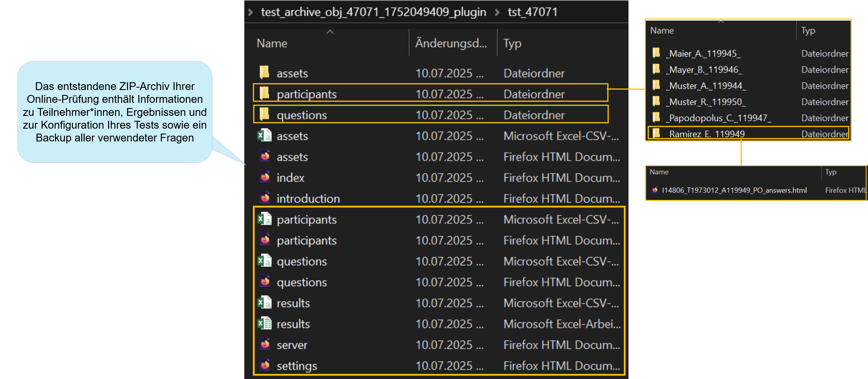
Task: Sort main list by the Typ column header
Action: [x=512, y=44]
